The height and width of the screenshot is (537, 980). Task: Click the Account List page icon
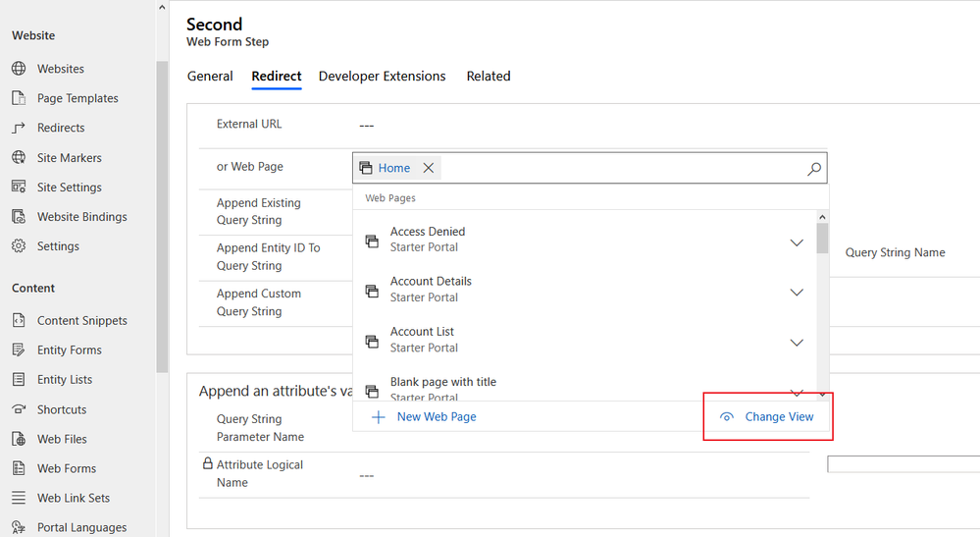(x=372, y=342)
